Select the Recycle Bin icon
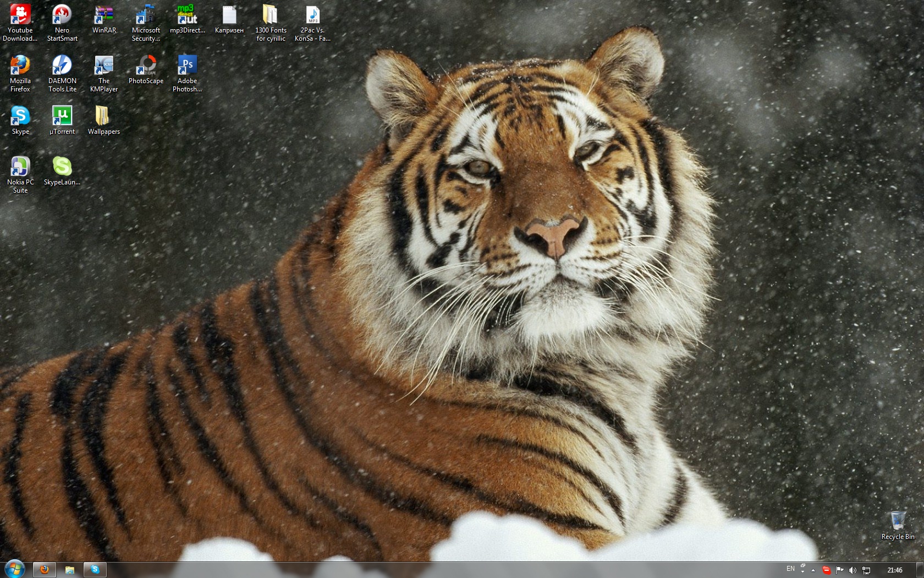 [898, 526]
